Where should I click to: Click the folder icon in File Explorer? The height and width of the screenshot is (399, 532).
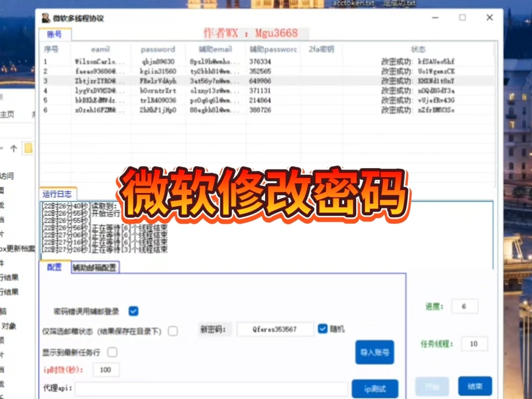tap(28, 149)
